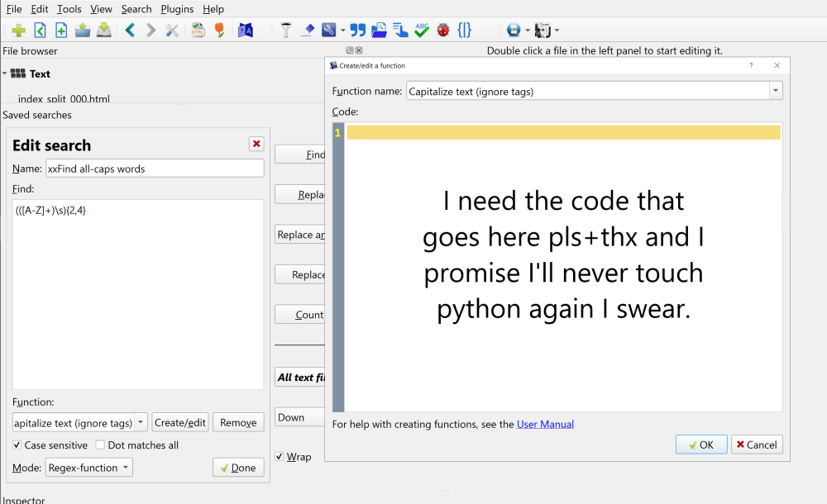Toggle the Case sensitive checkbox
Viewport: 827px width, 504px height.
(x=18, y=445)
